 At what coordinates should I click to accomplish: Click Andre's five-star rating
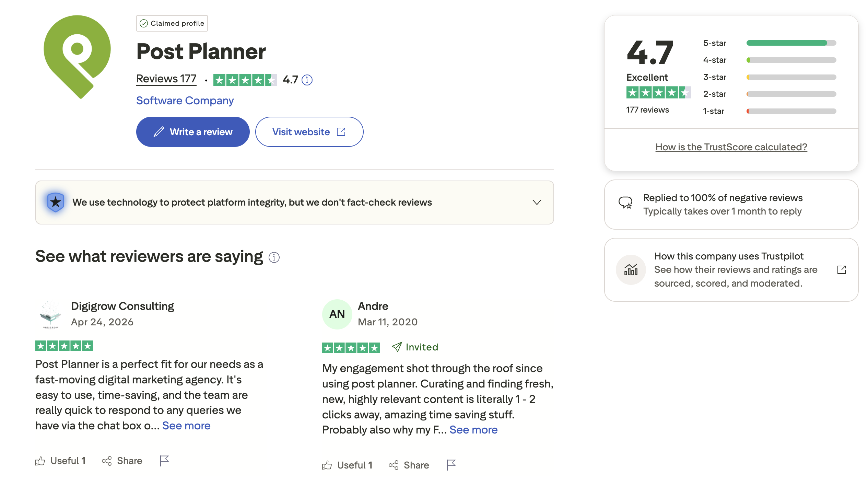351,348
